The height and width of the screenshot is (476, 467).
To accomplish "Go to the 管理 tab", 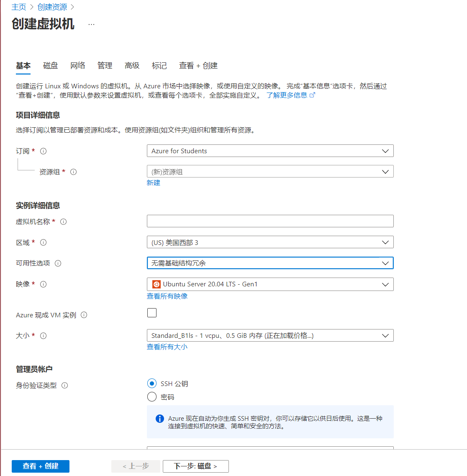I will click(x=105, y=66).
